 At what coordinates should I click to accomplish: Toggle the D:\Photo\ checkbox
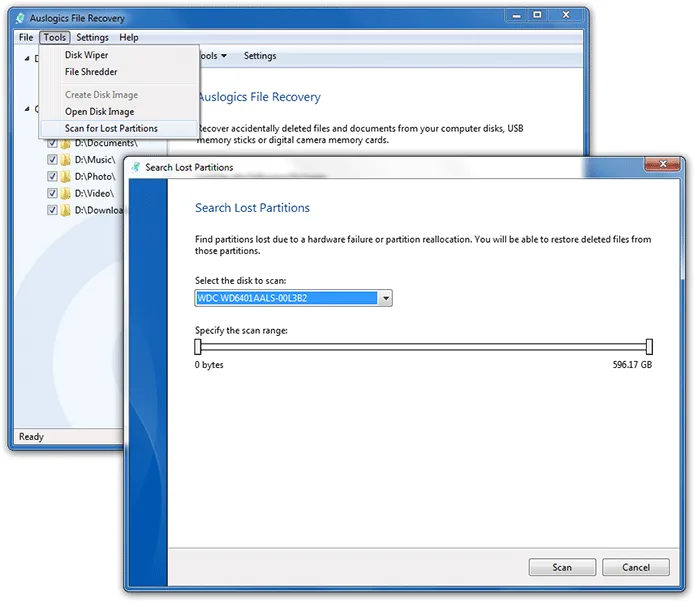tap(52, 176)
